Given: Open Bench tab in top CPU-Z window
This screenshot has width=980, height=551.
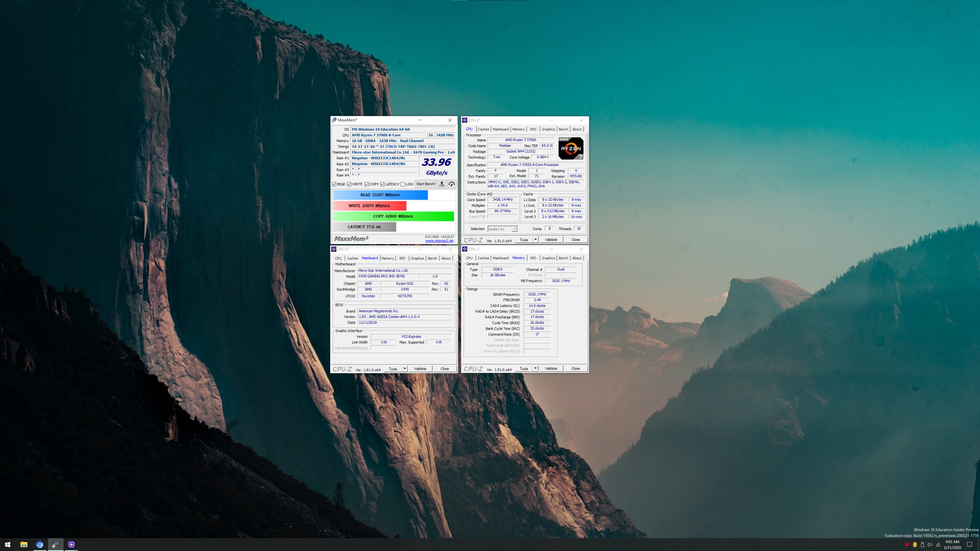Looking at the screenshot, I should tap(563, 129).
